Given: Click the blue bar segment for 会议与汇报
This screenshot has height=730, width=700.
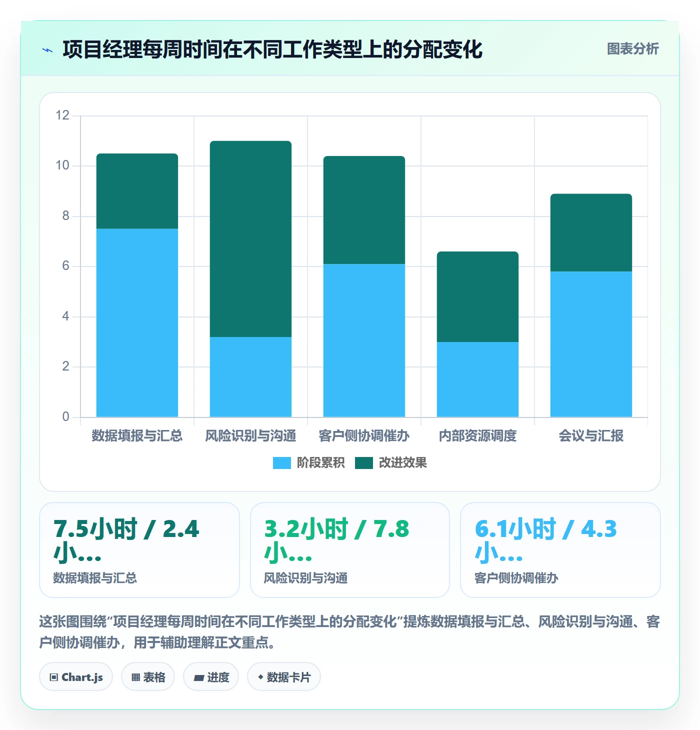Looking at the screenshot, I should [591, 344].
